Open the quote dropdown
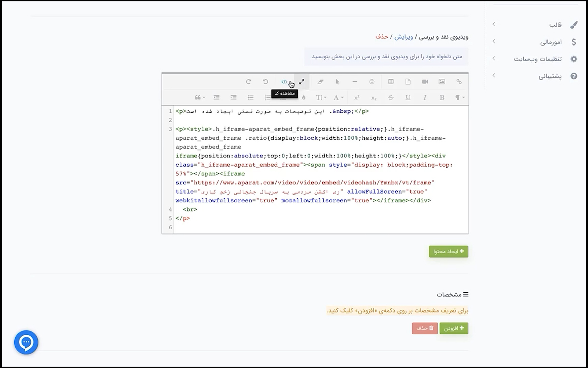The image size is (588, 368). tap(200, 98)
